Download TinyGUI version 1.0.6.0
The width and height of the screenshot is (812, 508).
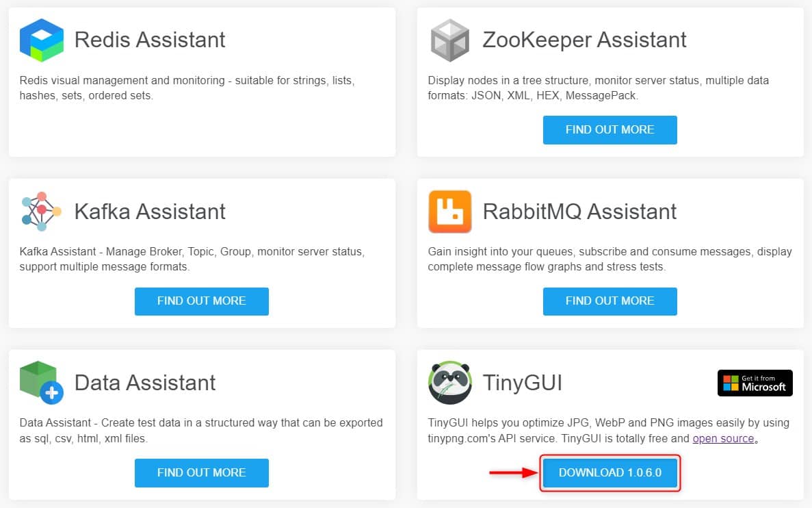click(610, 473)
